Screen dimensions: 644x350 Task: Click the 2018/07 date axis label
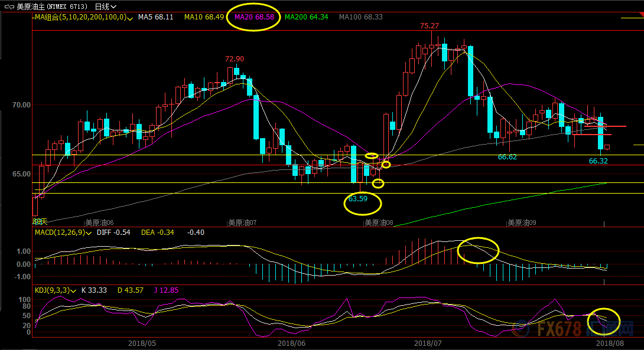tap(428, 344)
